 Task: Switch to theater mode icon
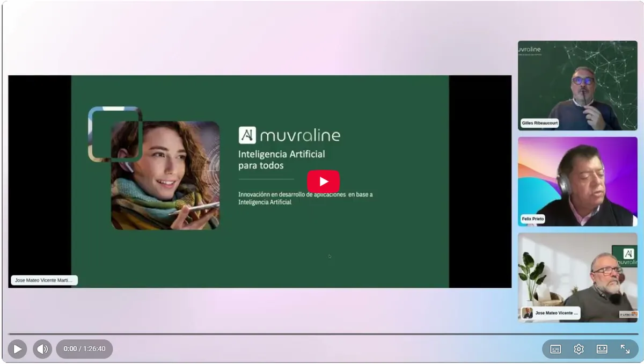pos(602,349)
